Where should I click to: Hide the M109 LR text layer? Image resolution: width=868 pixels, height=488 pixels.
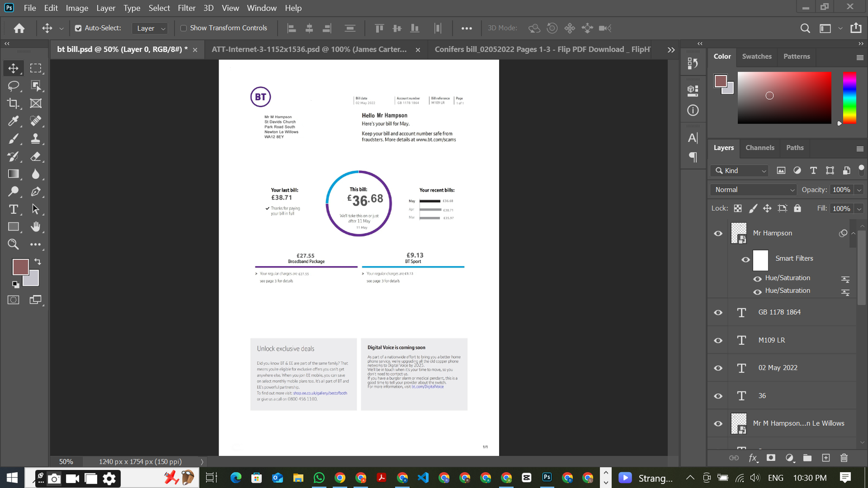click(718, 341)
